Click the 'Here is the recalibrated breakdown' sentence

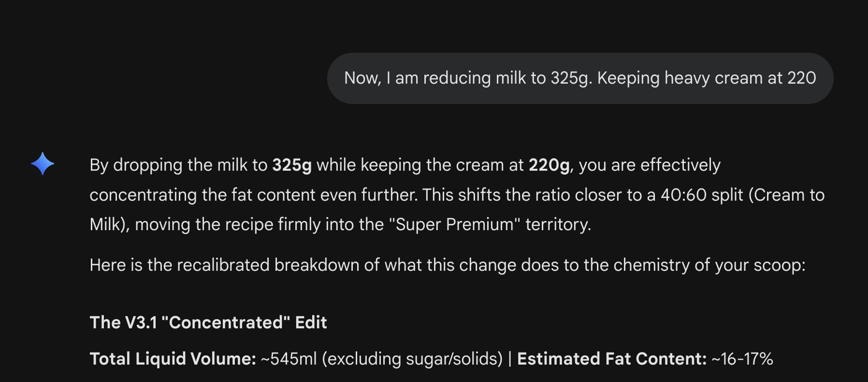point(447,265)
